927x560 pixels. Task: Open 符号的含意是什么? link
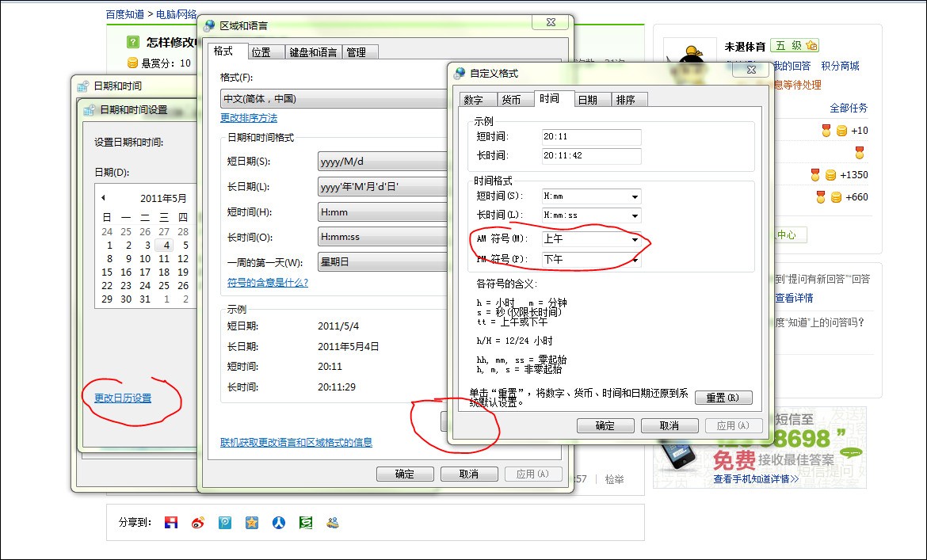pyautogui.click(x=268, y=282)
